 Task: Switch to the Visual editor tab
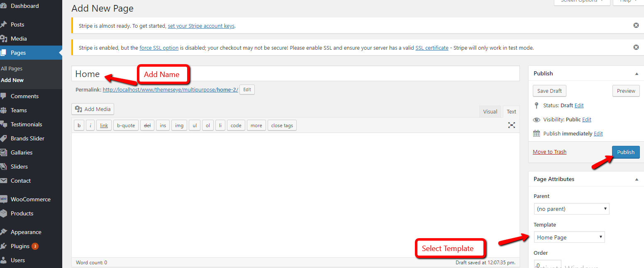490,111
